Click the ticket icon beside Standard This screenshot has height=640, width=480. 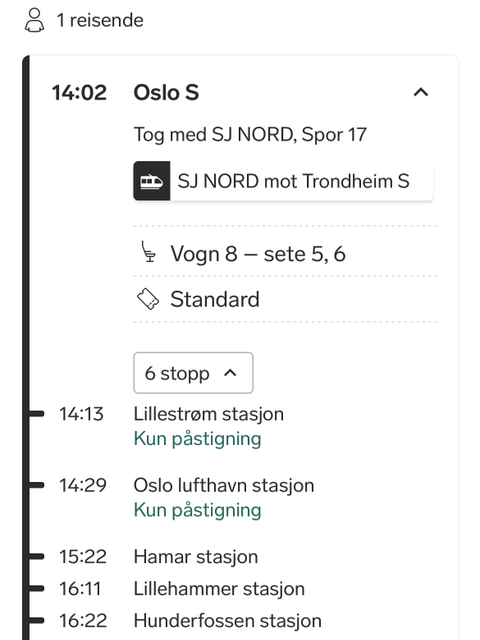click(x=147, y=299)
